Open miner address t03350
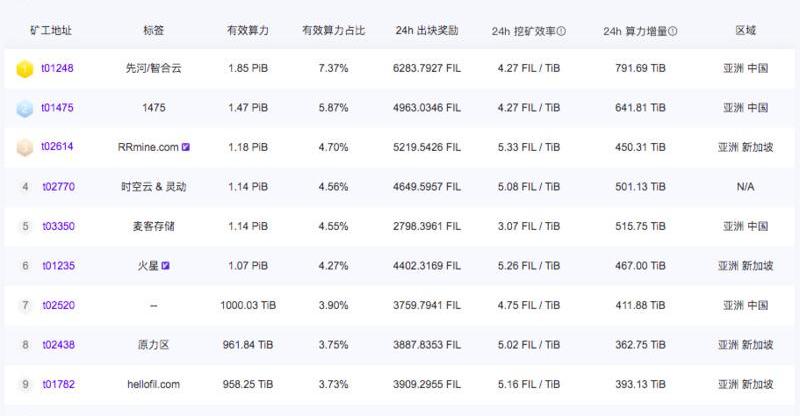This screenshot has width=800, height=416. coord(59,226)
